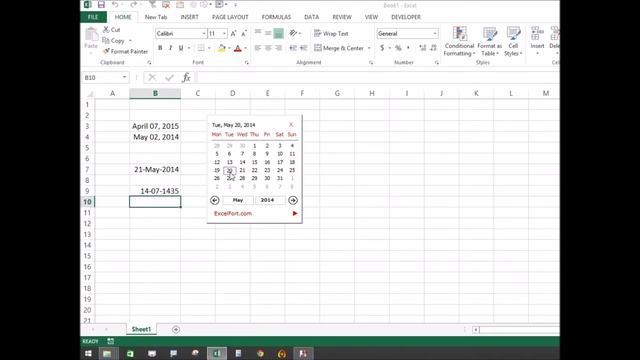Close the calendar popup with X

point(291,124)
